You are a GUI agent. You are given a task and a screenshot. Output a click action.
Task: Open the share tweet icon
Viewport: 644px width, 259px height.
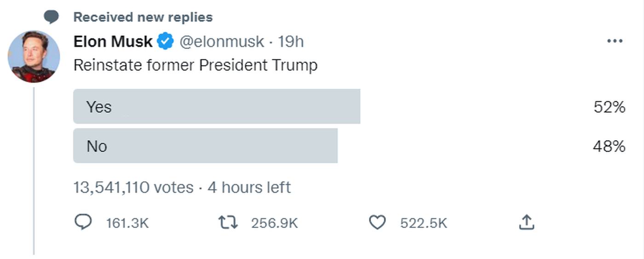(526, 223)
